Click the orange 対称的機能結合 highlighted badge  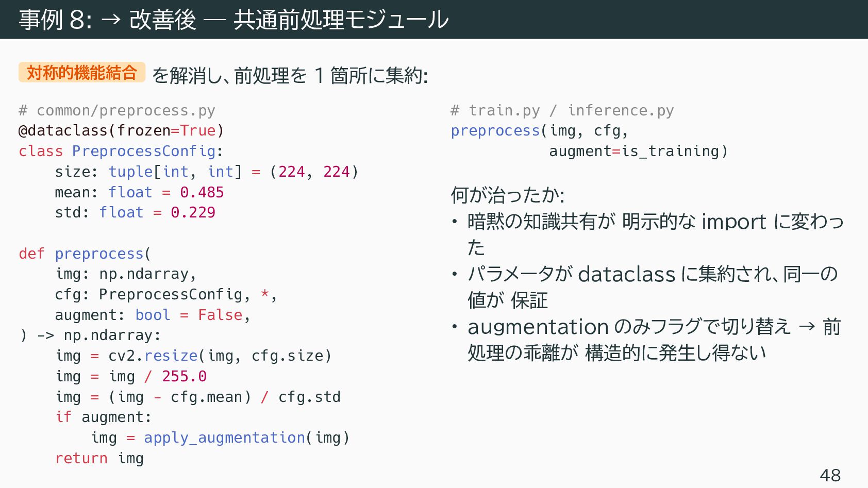[x=82, y=73]
